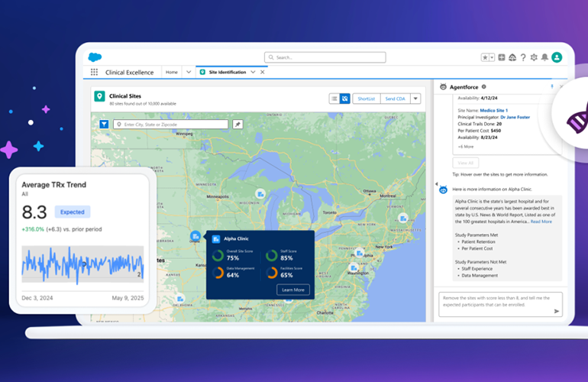Pin the Agentforce panel
This screenshot has height=382, width=588.
click(551, 86)
